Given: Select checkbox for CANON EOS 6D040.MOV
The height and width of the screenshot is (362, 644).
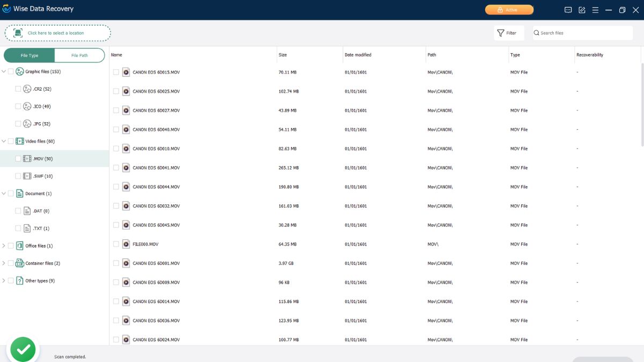Looking at the screenshot, I should pyautogui.click(x=116, y=130).
